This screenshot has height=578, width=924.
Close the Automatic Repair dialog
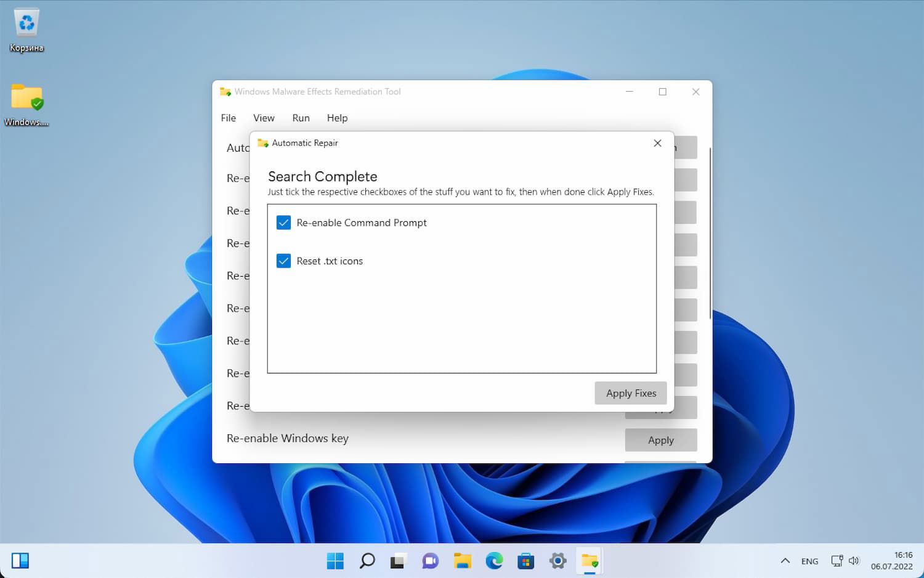pyautogui.click(x=657, y=143)
